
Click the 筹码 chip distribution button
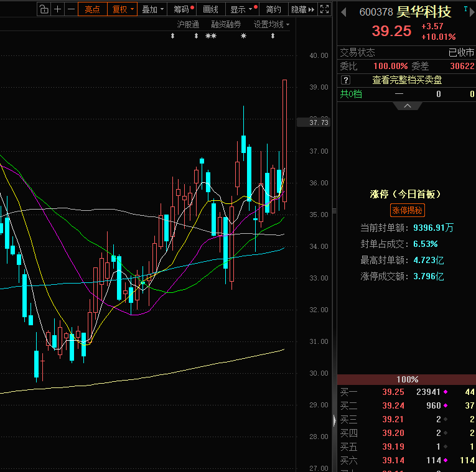(182, 9)
